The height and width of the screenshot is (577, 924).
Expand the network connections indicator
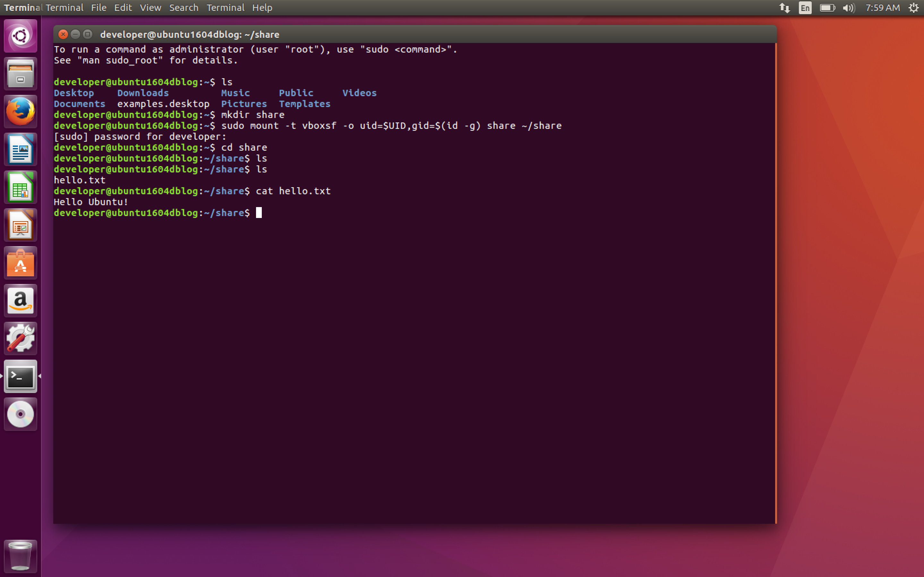(784, 8)
